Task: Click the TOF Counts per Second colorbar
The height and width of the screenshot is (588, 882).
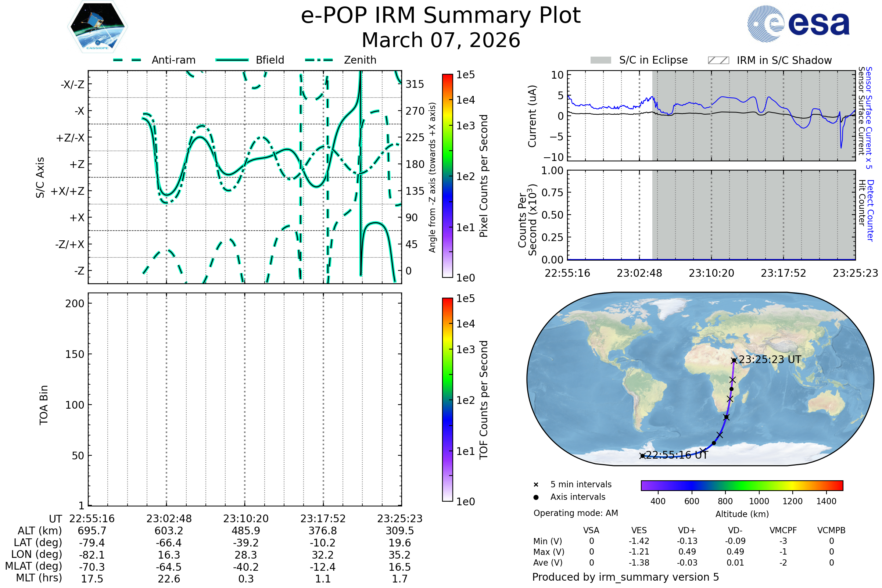Action: click(x=447, y=399)
